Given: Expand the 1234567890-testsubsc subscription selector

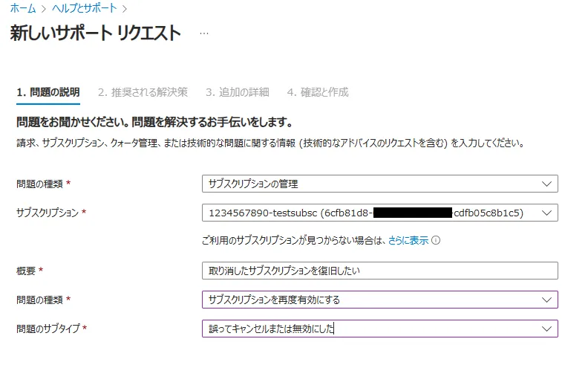Looking at the screenshot, I should point(371,213).
